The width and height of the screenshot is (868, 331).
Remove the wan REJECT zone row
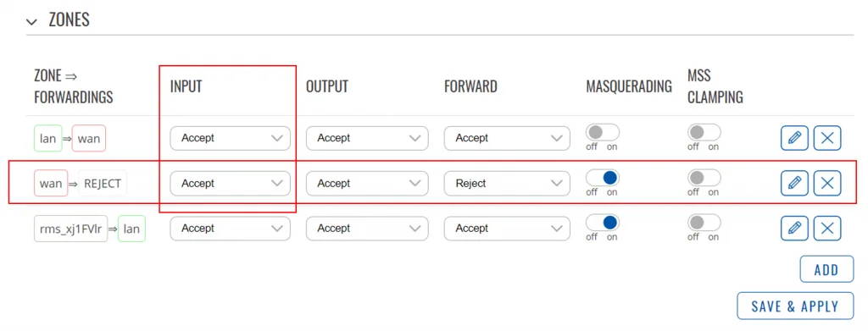click(x=827, y=183)
